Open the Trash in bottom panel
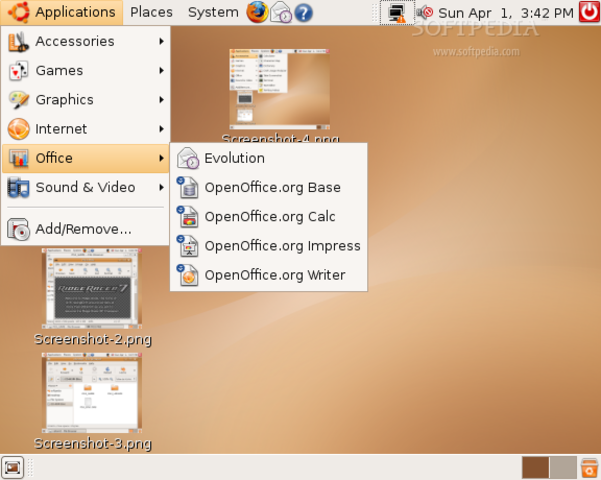601x480 pixels. coord(590,468)
